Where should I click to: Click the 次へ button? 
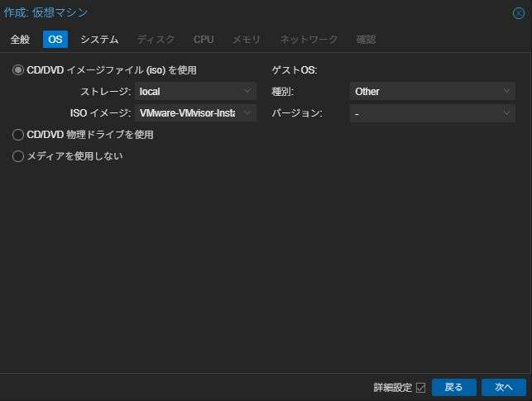[x=504, y=387]
